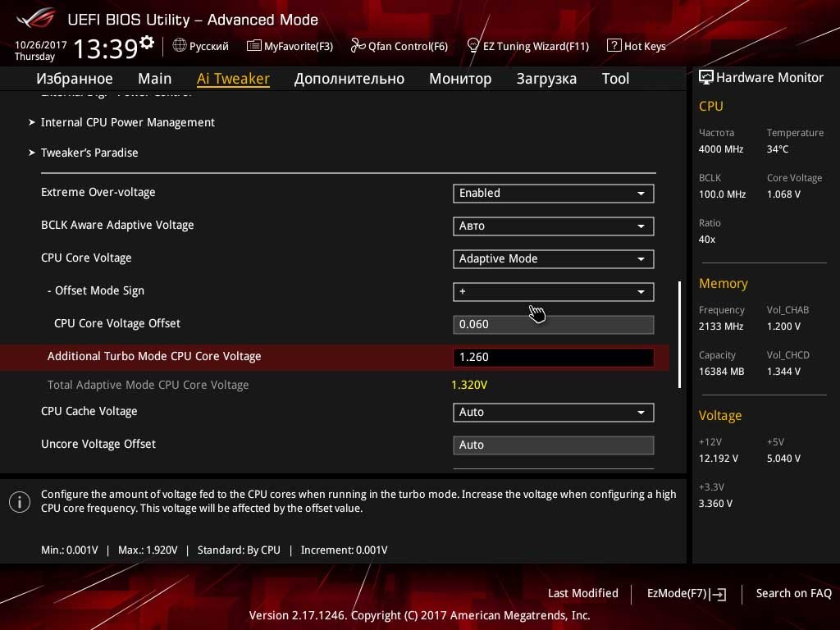The height and width of the screenshot is (630, 840).
Task: Expand Tweaker's Paradise submenu
Action: point(83,153)
